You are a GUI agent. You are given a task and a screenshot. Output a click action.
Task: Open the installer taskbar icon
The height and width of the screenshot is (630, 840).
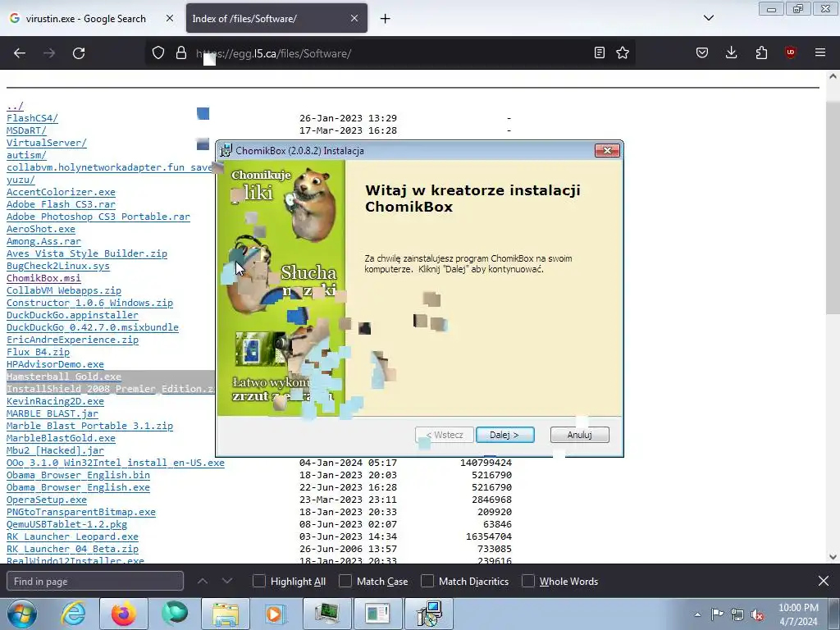(x=429, y=614)
